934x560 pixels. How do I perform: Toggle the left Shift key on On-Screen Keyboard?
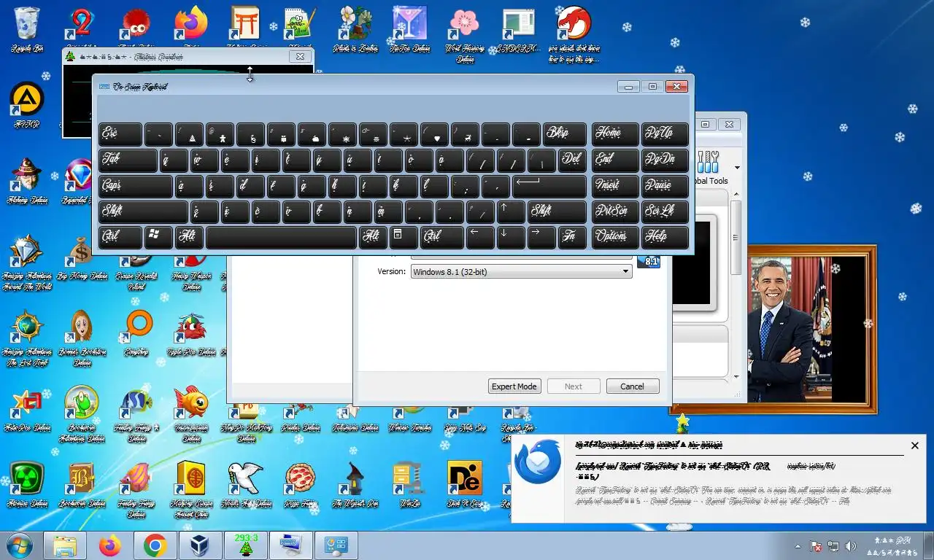tap(143, 211)
